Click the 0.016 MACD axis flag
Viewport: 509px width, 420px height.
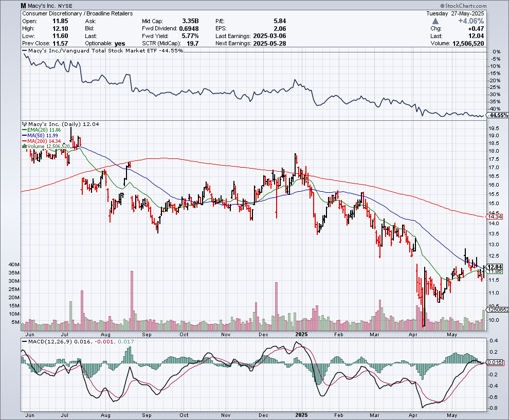pyautogui.click(x=495, y=362)
